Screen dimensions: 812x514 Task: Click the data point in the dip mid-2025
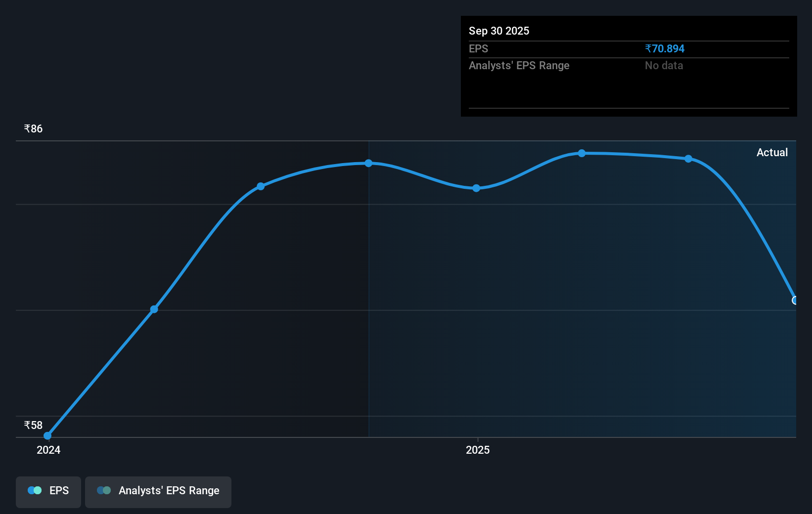475,188
